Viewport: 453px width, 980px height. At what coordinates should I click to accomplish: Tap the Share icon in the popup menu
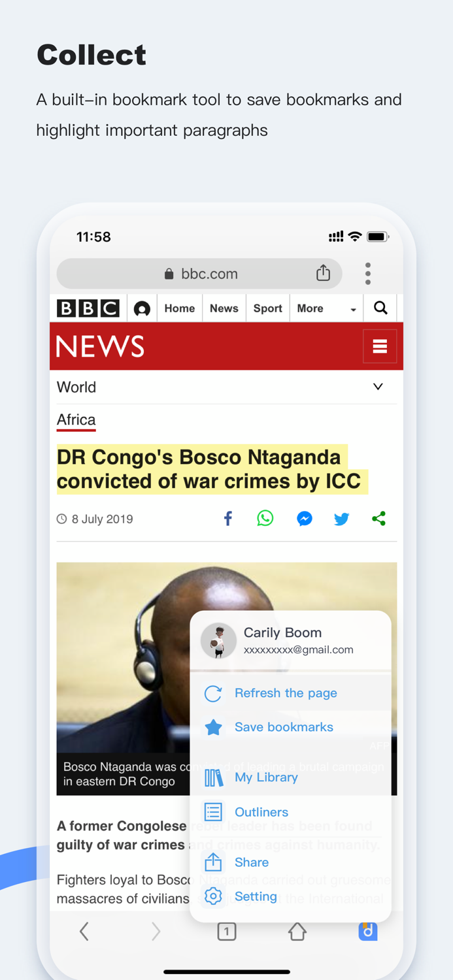coord(212,862)
